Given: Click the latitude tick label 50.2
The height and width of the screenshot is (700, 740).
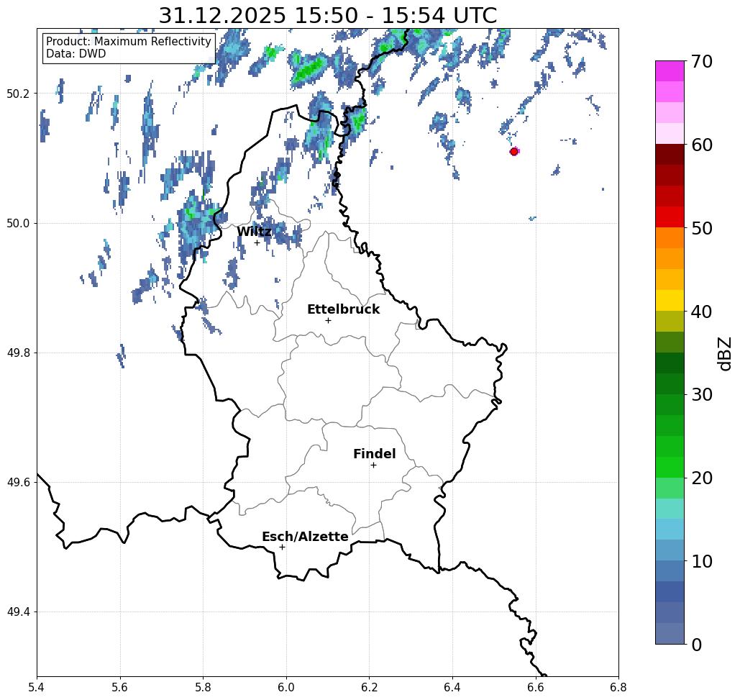Looking at the screenshot, I should pos(18,94).
